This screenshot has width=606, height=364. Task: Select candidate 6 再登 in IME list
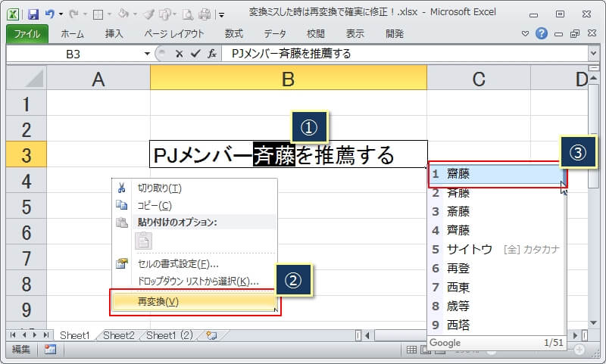tap(497, 268)
